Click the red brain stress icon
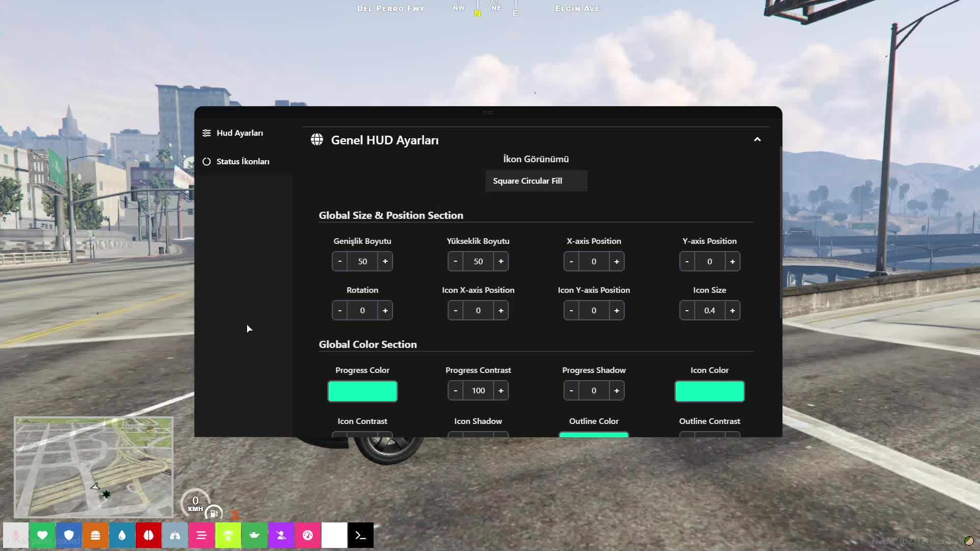The width and height of the screenshot is (980, 551). pos(149,535)
